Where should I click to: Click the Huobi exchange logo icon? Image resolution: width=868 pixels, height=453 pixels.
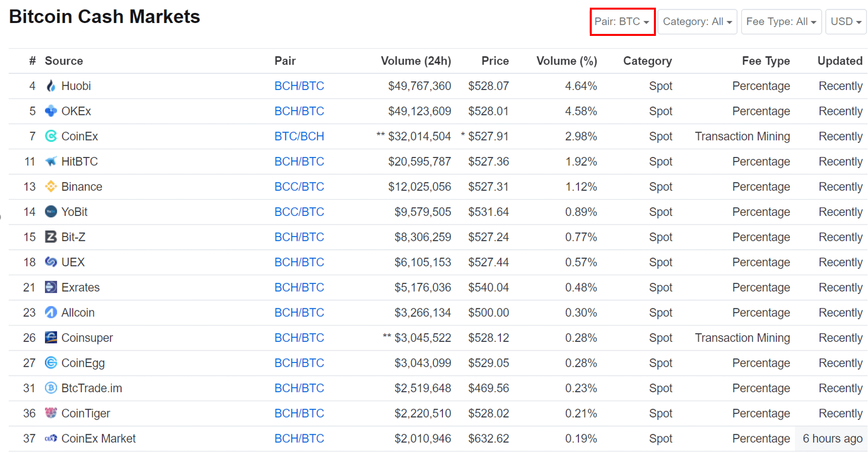tap(51, 86)
